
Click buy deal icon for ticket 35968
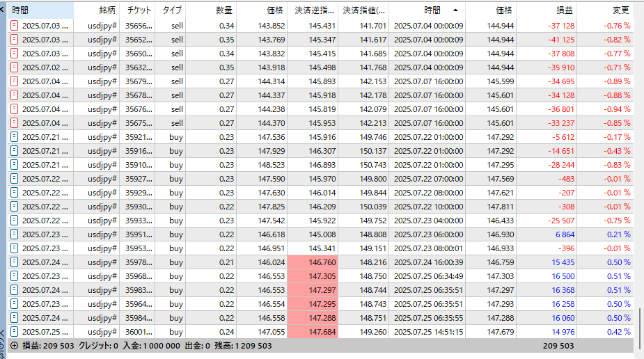pyautogui.click(x=14, y=276)
